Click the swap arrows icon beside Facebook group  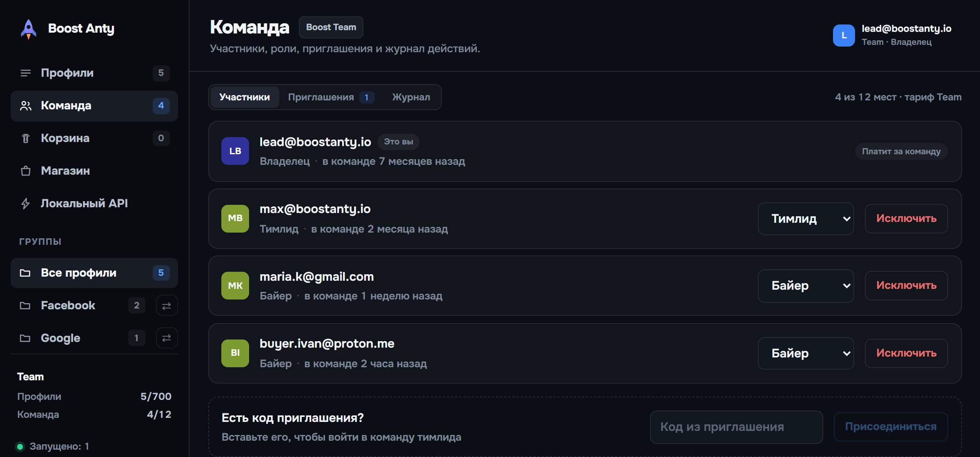coord(167,306)
